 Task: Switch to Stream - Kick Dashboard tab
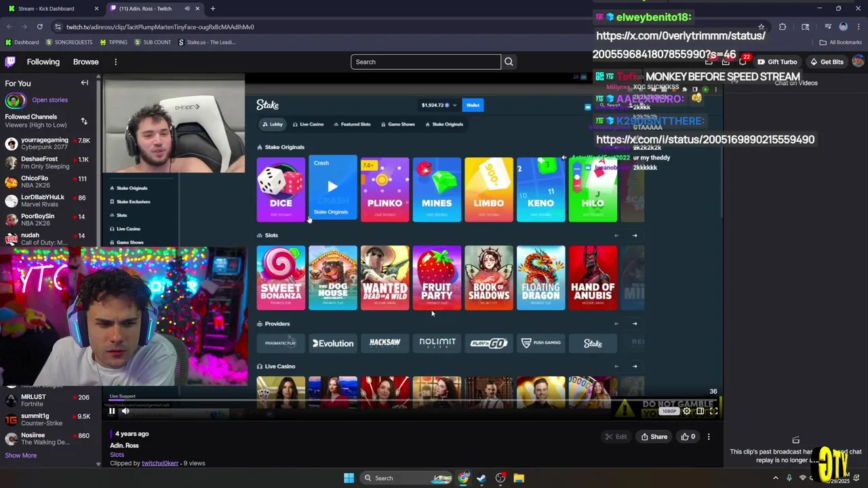point(53,9)
